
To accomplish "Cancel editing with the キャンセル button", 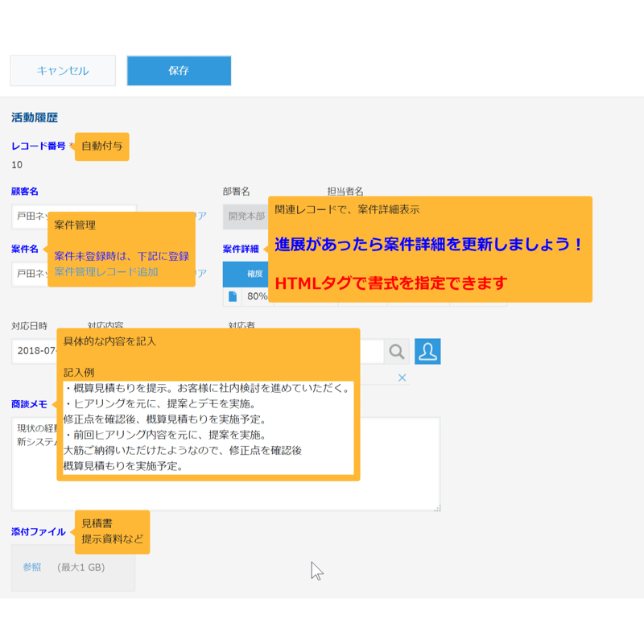I will point(62,71).
